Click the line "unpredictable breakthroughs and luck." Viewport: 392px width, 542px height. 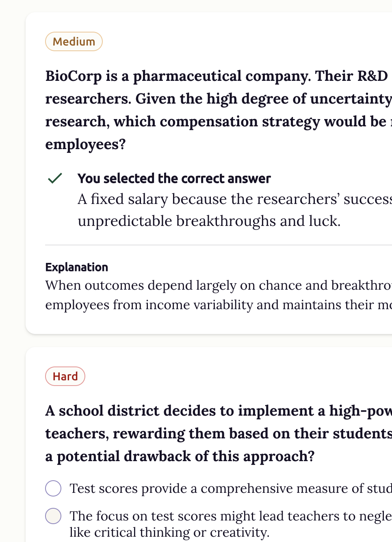(209, 221)
